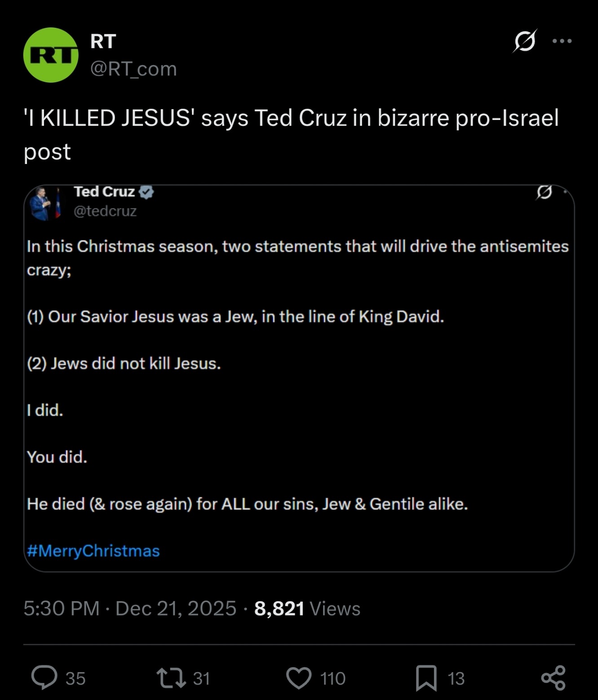Image resolution: width=598 pixels, height=700 pixels.
Task: Click the share icon
Action: click(553, 678)
